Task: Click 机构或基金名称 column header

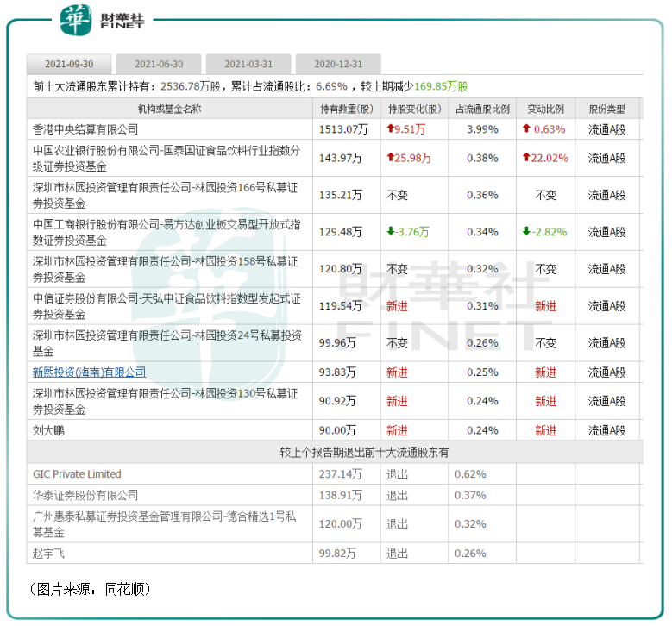Action: pos(169,110)
